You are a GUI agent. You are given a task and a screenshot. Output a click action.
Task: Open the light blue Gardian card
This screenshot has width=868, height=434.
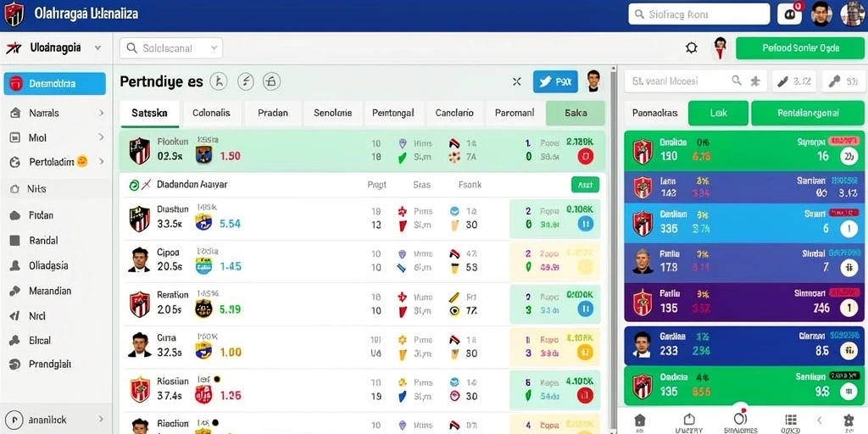point(744,223)
